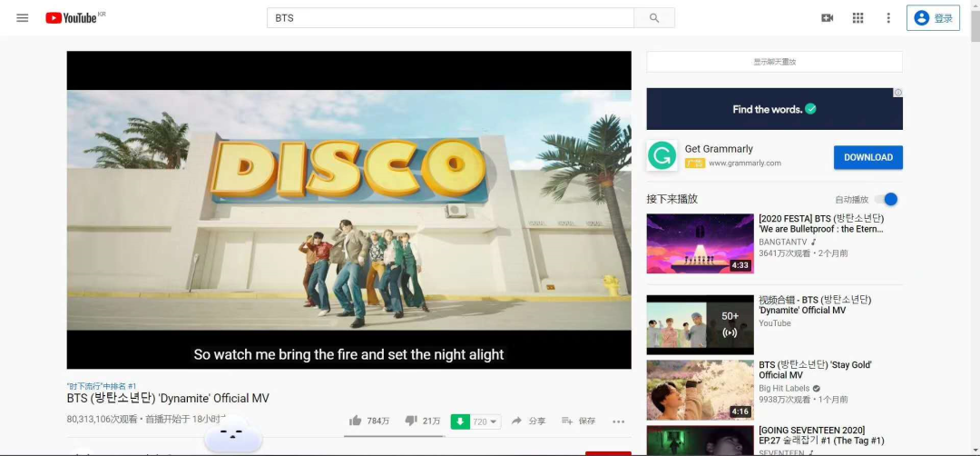Open the three-dot settings menu in header
This screenshot has height=456, width=980.
[x=888, y=18]
